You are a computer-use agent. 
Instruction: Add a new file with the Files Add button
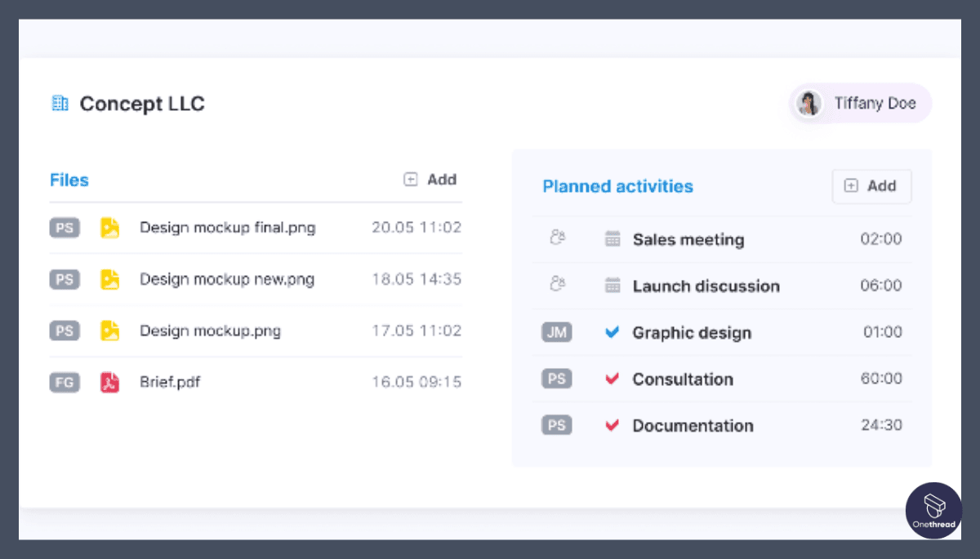(430, 180)
